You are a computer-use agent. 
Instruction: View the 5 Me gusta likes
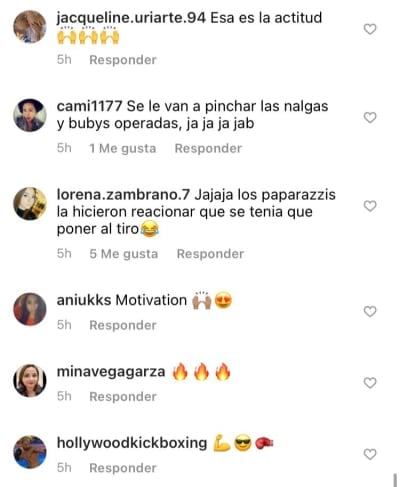click(124, 254)
